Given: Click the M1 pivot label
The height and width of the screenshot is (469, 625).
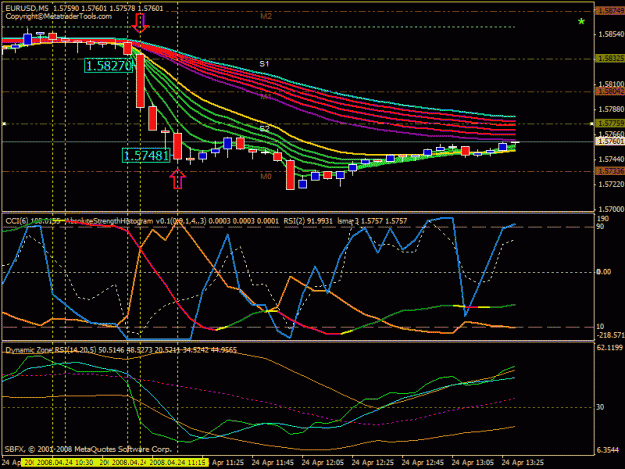Looking at the screenshot, I should 266,96.
